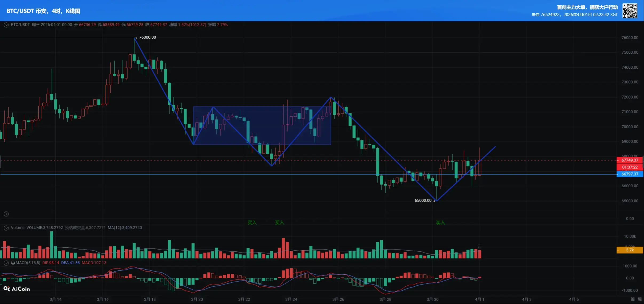Click the MACD(5,13,5) indicator label
644x304 pixels.
[28, 263]
